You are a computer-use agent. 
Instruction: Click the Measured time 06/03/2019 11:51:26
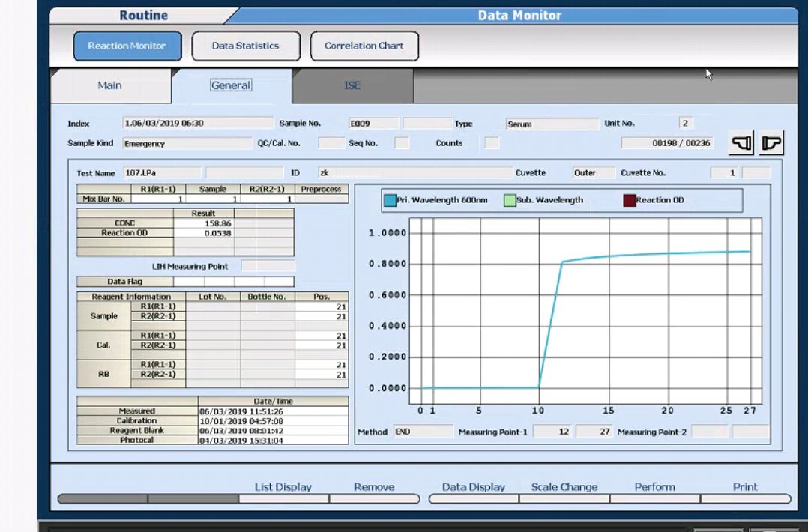coord(273,411)
